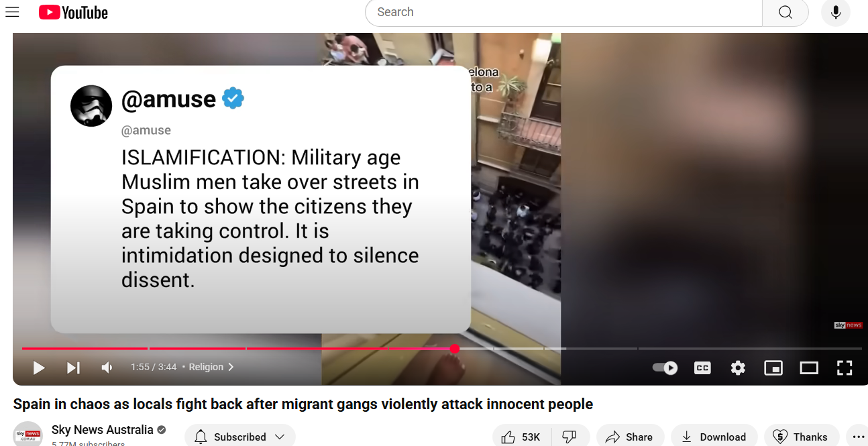The width and height of the screenshot is (868, 446).
Task: Dislike this video
Action: point(569,437)
